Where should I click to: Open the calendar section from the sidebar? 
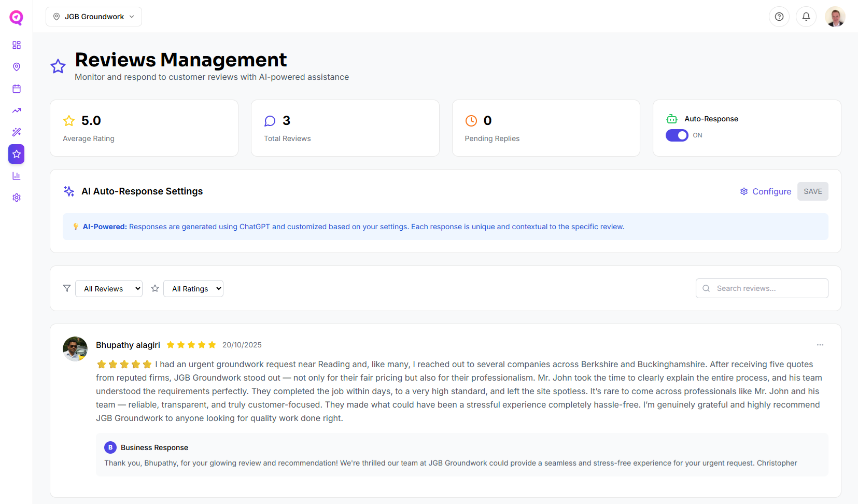16,89
